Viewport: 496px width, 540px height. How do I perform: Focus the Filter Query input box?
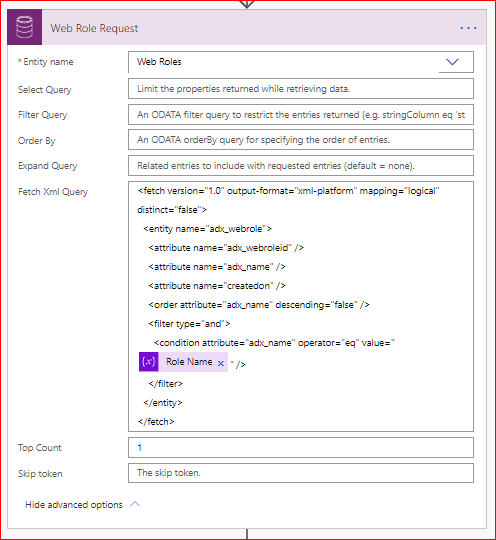(301, 115)
